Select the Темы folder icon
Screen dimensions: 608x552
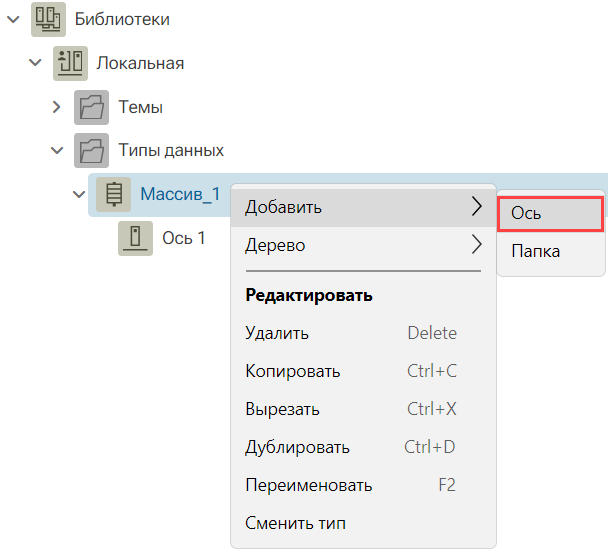coord(92,107)
